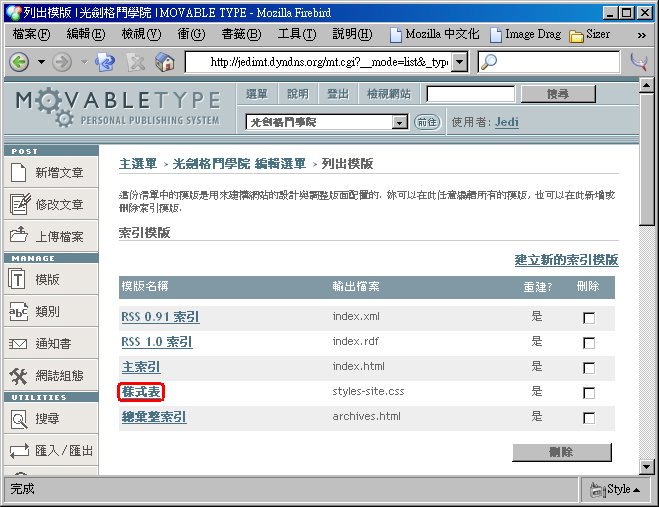Check delete box for RSS 0.91 索引
Image resolution: width=659 pixels, height=507 pixels.
(589, 318)
